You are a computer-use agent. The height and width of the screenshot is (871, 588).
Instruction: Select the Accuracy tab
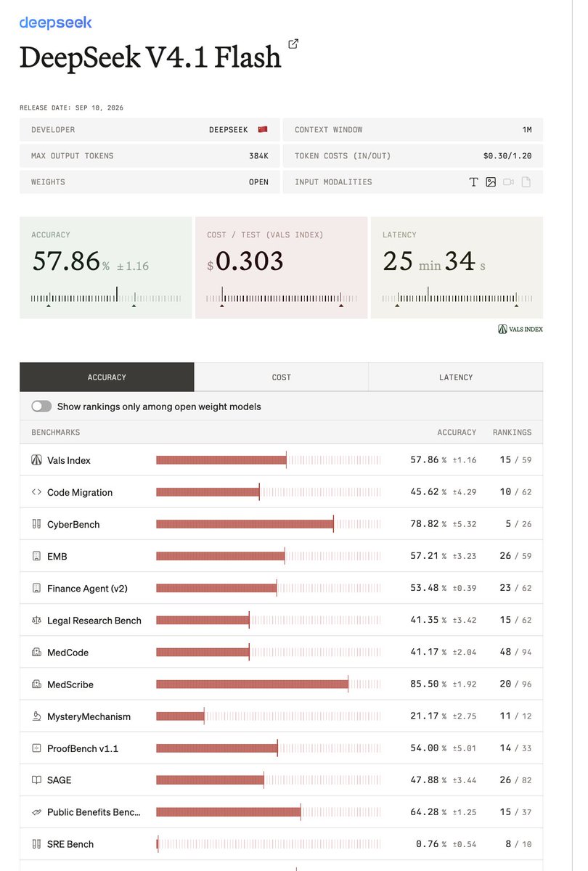107,377
